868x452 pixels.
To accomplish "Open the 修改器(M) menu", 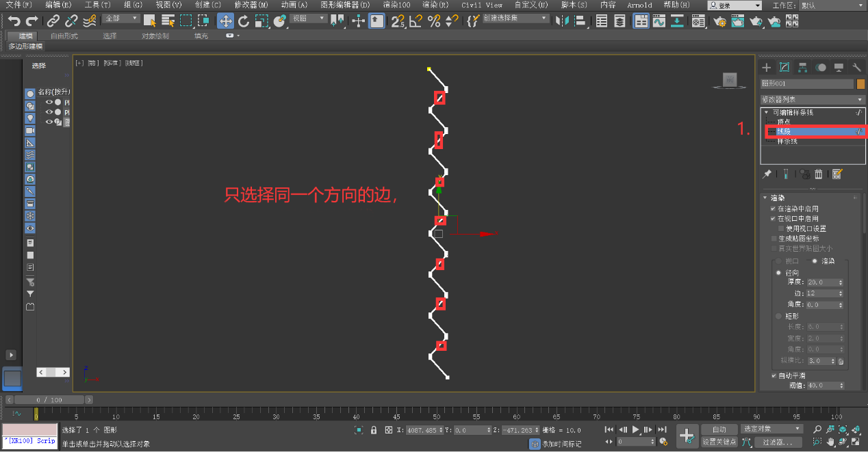I will click(251, 5).
